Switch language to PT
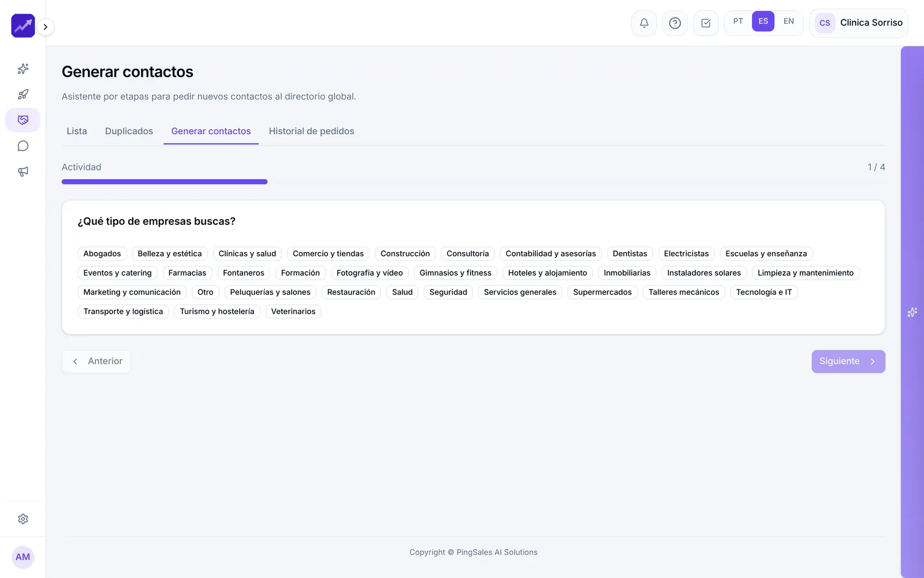924x578 pixels. (x=738, y=21)
